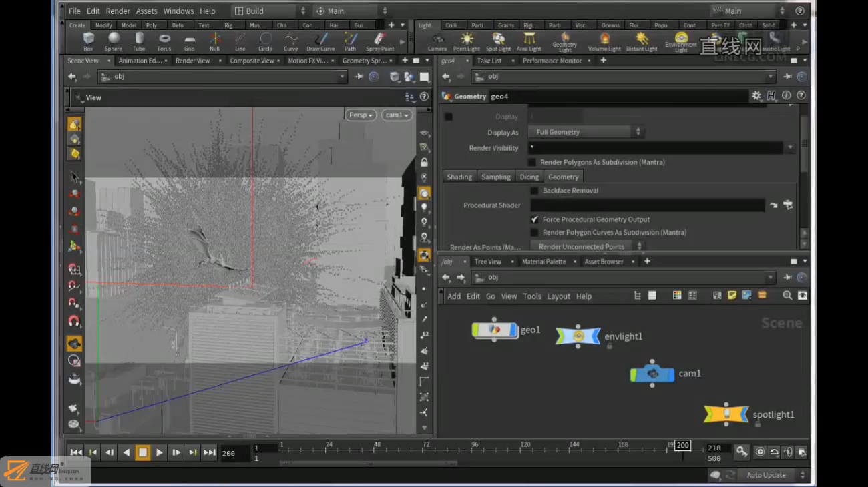This screenshot has width=868, height=487.
Task: Create a Grid from the shelf
Action: (x=190, y=41)
